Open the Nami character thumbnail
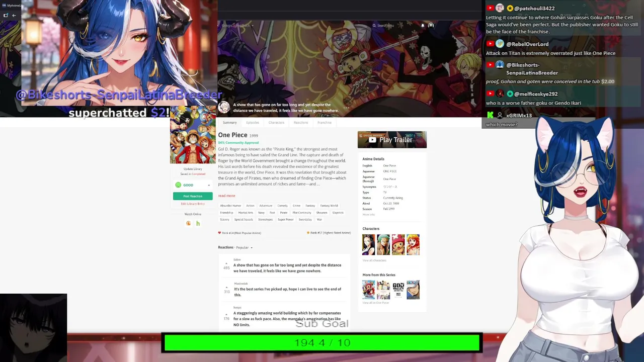The image size is (644, 362). point(413,245)
